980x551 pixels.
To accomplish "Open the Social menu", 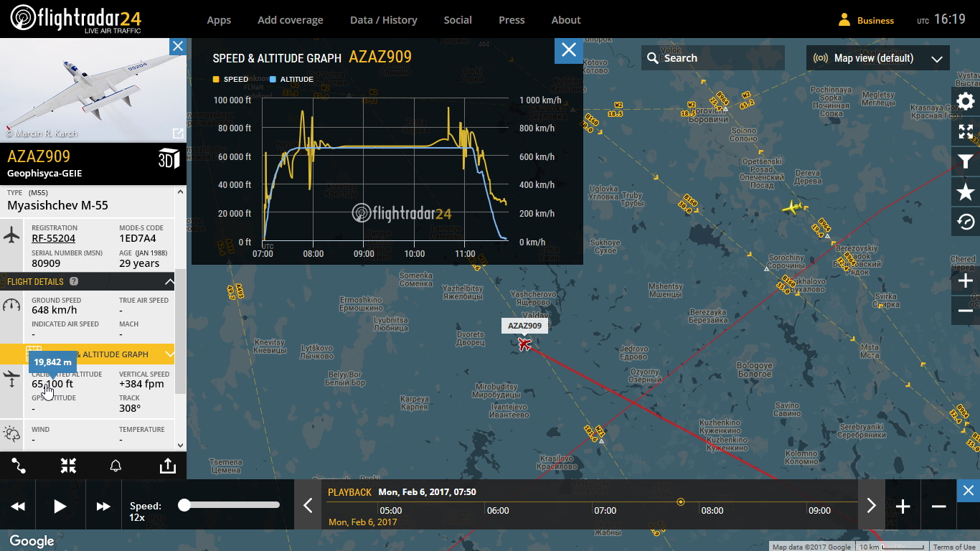I will pos(458,20).
